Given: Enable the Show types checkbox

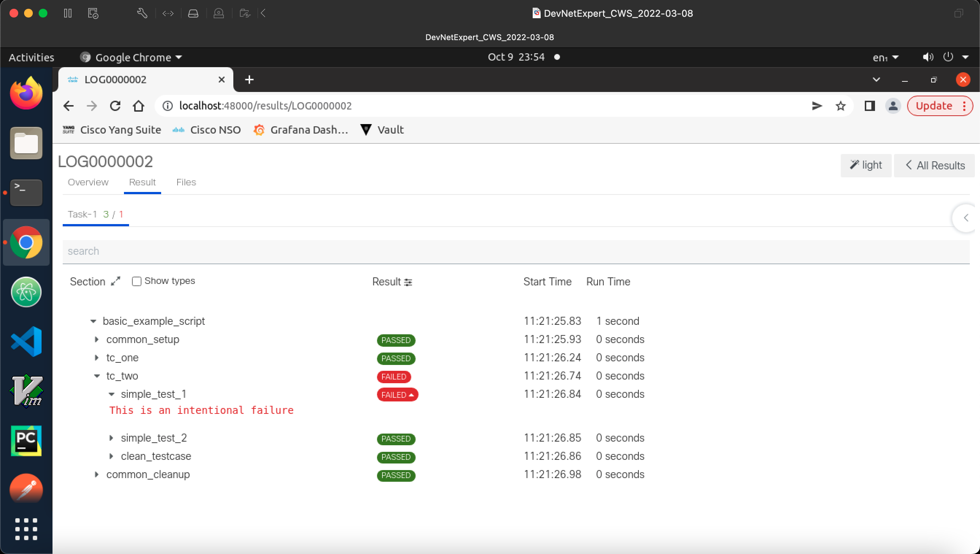Looking at the screenshot, I should click(x=136, y=281).
